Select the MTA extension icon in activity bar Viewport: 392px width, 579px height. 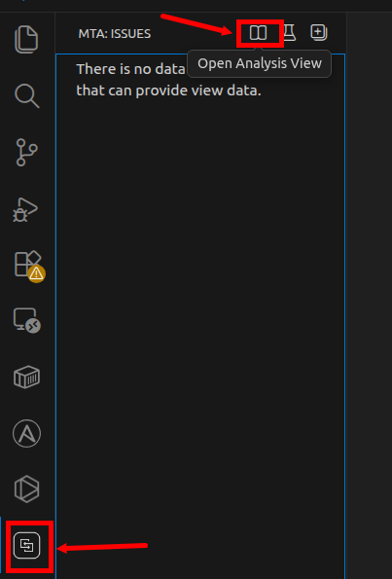26,545
